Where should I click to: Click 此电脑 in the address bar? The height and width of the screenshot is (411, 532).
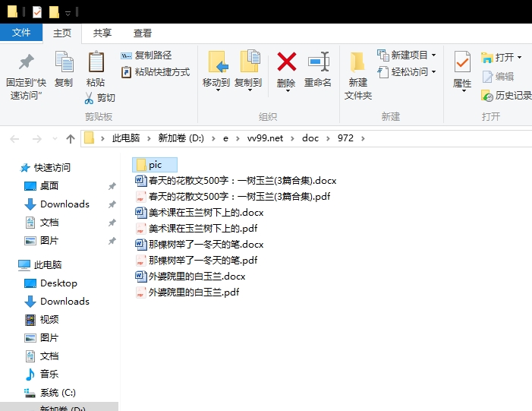(x=126, y=138)
